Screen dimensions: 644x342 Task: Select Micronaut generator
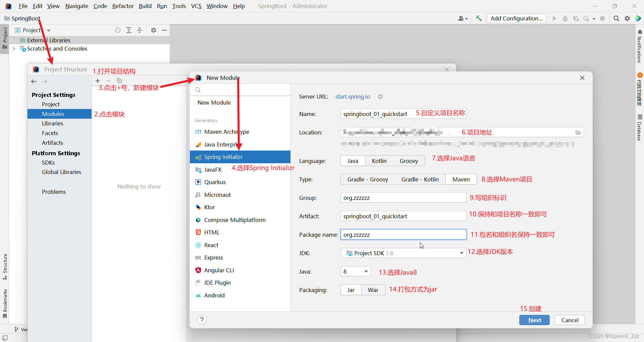240,195
